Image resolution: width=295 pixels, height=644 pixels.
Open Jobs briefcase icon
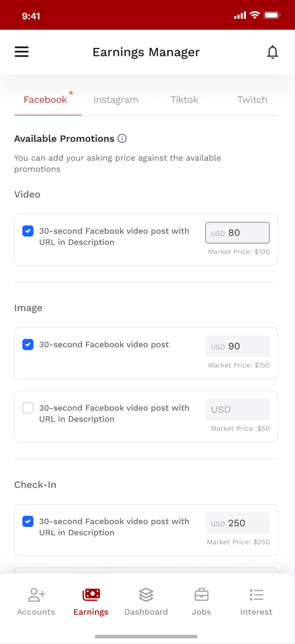(201, 595)
